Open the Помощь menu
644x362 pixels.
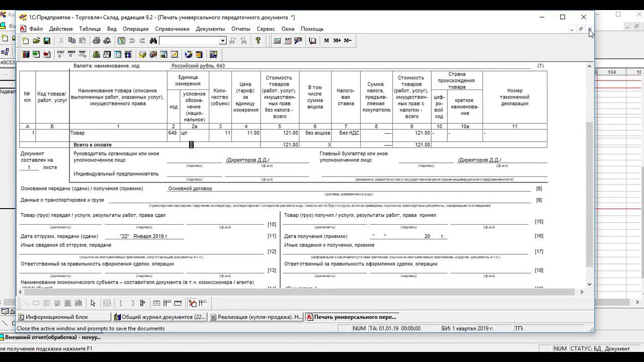coord(312,29)
